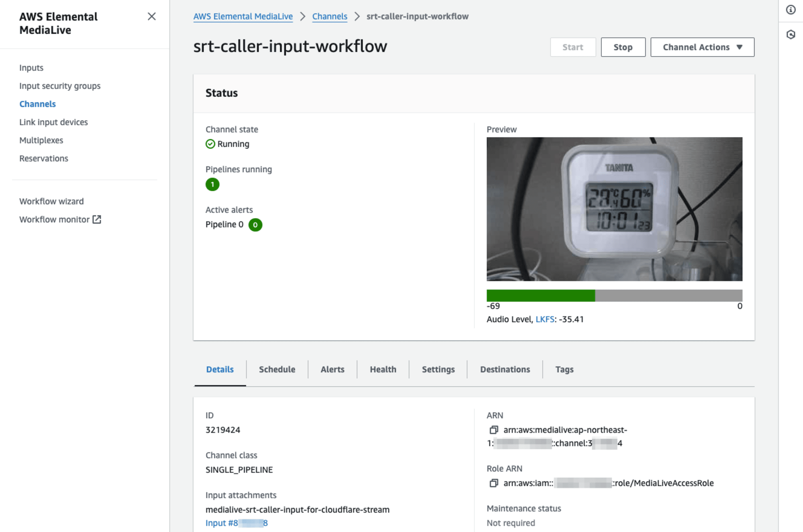This screenshot has width=803, height=532.
Task: Switch to the Schedule tab
Action: (x=277, y=369)
